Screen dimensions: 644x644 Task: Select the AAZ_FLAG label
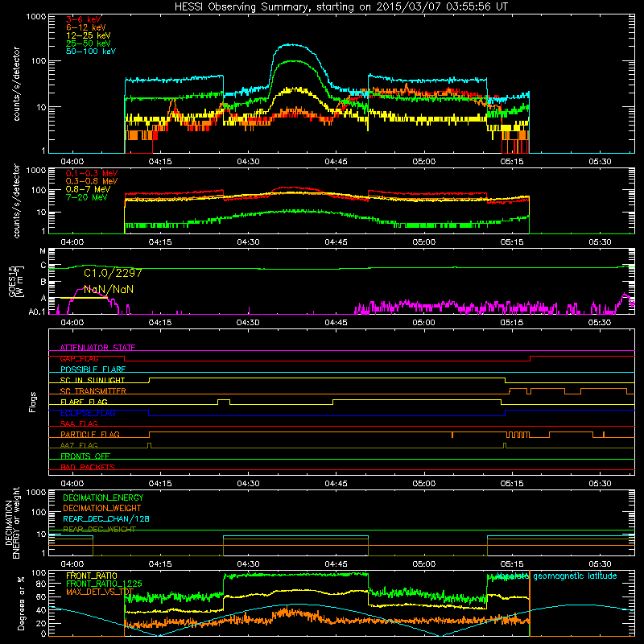pyautogui.click(x=79, y=445)
